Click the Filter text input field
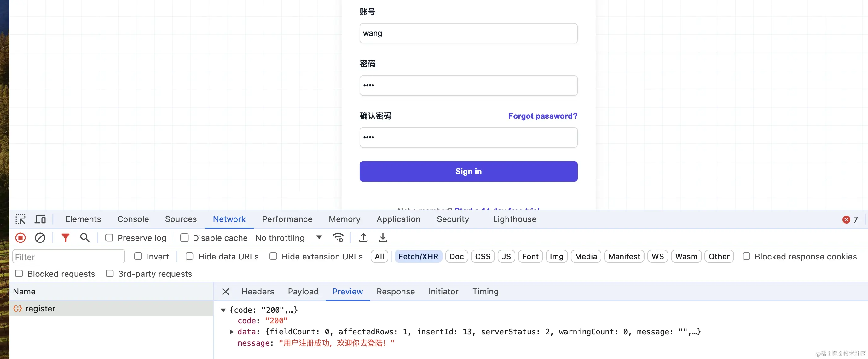The width and height of the screenshot is (868, 359). click(69, 257)
